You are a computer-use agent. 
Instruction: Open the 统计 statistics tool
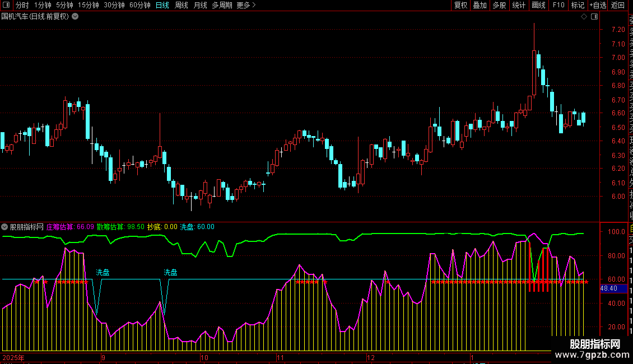click(x=519, y=5)
